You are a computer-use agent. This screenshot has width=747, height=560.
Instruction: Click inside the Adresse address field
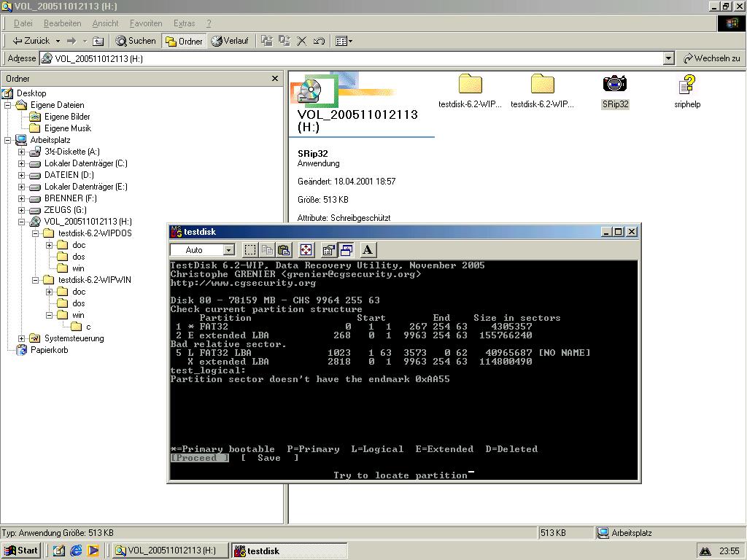click(x=352, y=58)
